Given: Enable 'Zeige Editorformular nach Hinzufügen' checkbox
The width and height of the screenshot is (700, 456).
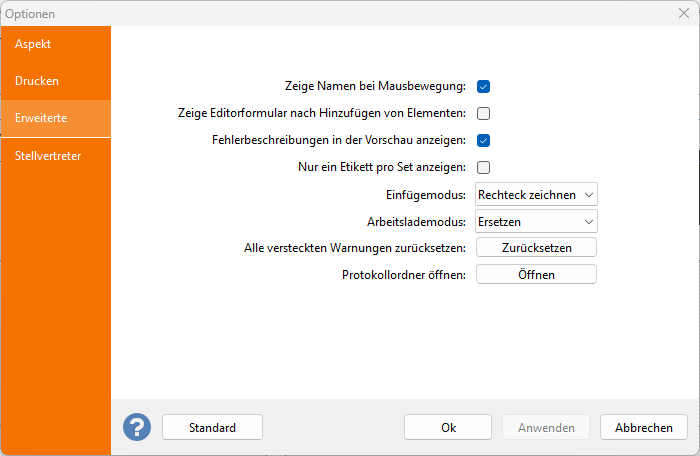Looking at the screenshot, I should coord(483,113).
